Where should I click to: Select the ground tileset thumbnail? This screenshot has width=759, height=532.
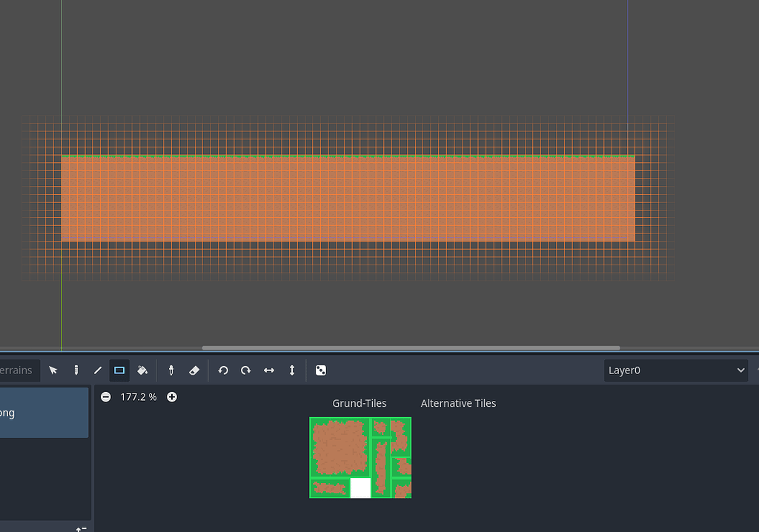point(360,457)
